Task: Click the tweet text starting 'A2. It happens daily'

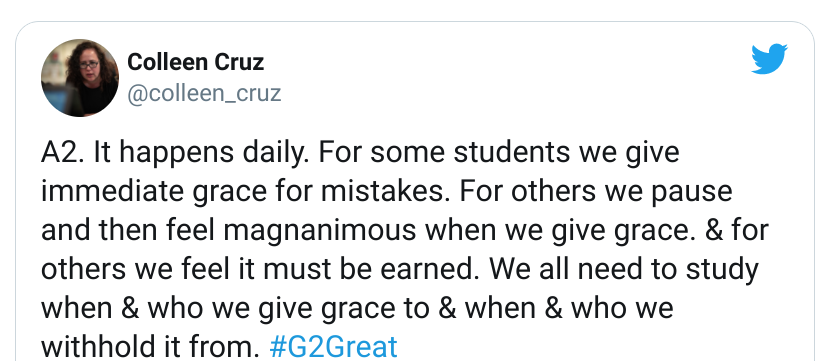Action: (x=405, y=250)
